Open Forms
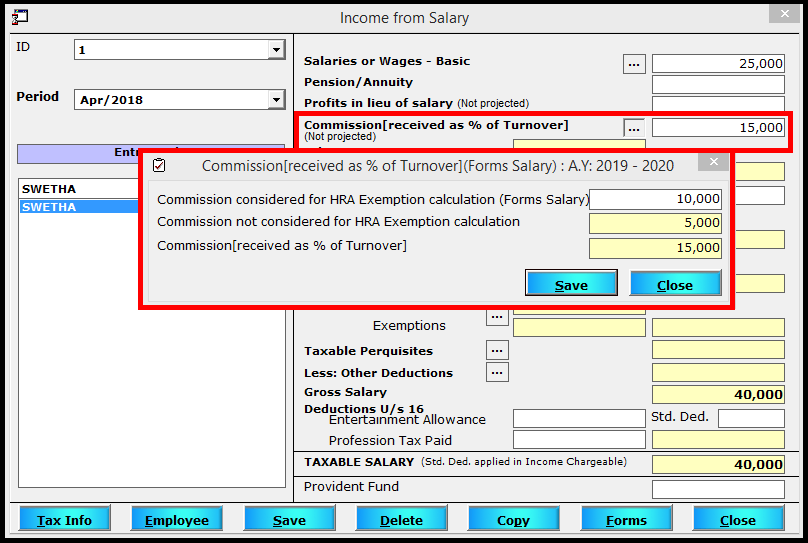 point(626,519)
